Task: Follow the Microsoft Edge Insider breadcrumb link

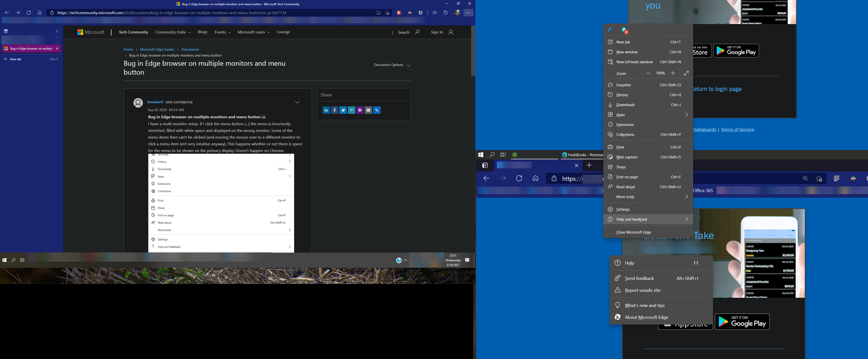Action: 157,49
